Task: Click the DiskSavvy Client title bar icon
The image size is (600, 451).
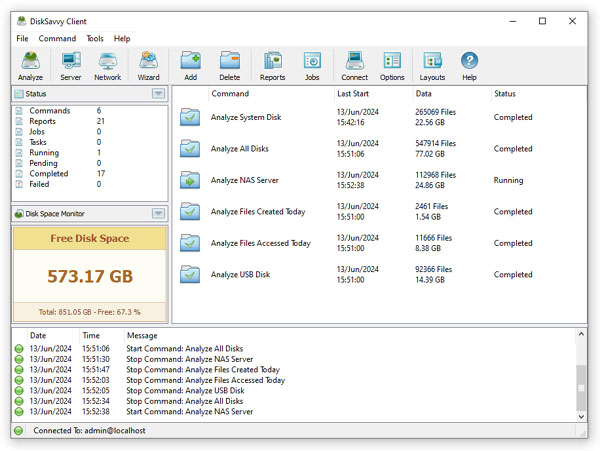Action: (21, 21)
